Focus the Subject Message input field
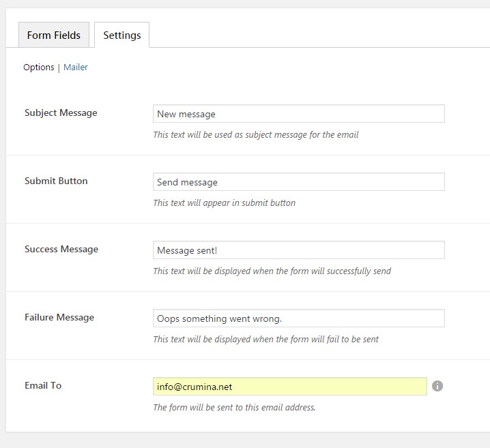Viewport: 490px width, 448px height. tap(298, 114)
